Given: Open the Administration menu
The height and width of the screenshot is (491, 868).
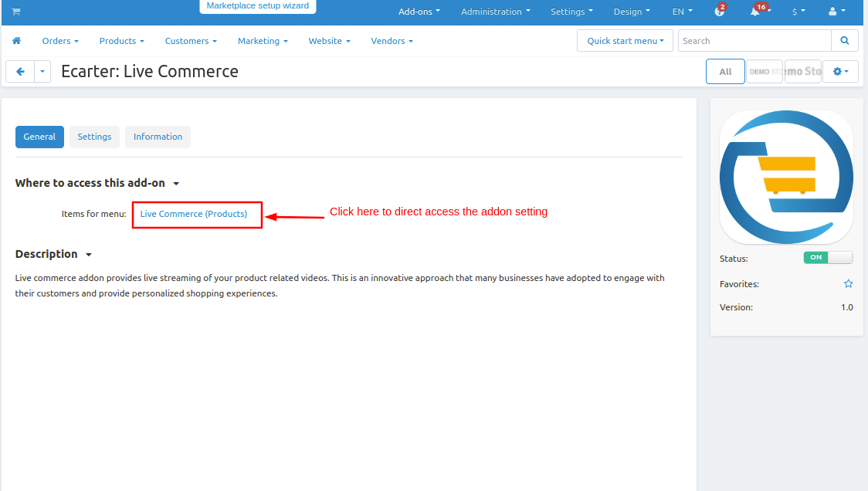Looking at the screenshot, I should click(496, 12).
